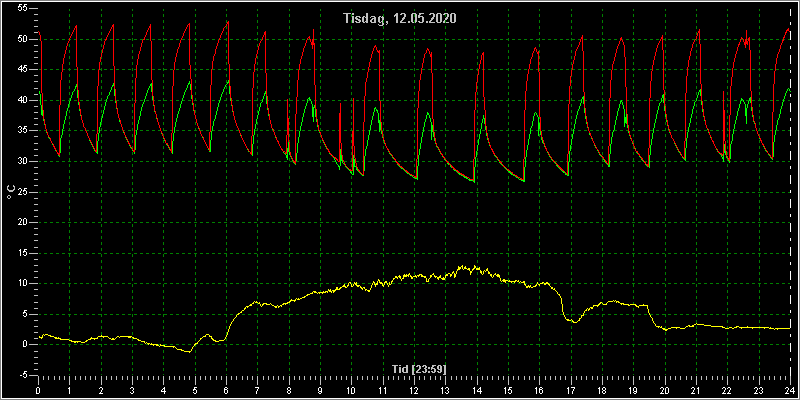Select hour 24 on time axis
The image size is (800, 400).
point(790,390)
